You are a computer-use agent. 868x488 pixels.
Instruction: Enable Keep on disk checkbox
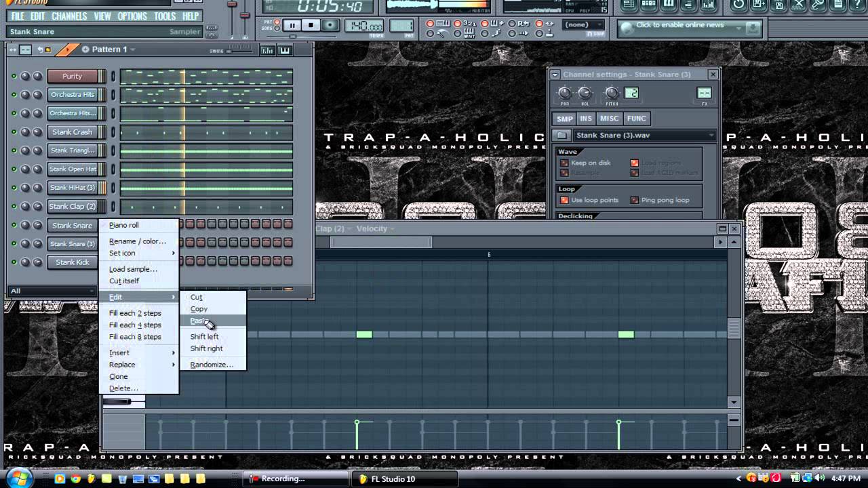coord(564,163)
